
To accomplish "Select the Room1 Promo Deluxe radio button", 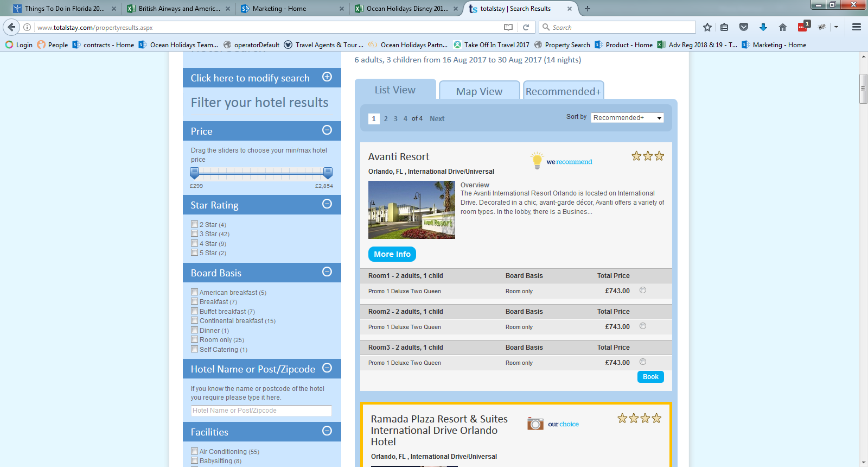I will coord(643,291).
